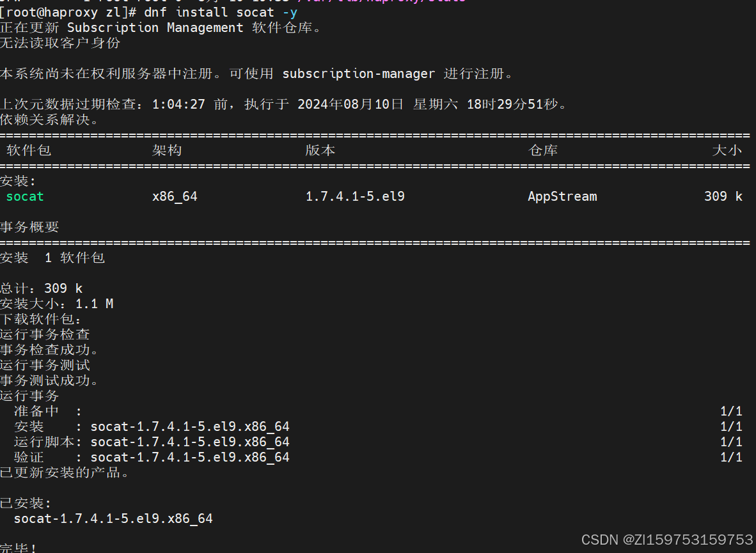
Task: Select the green socat package name
Action: pyautogui.click(x=24, y=196)
